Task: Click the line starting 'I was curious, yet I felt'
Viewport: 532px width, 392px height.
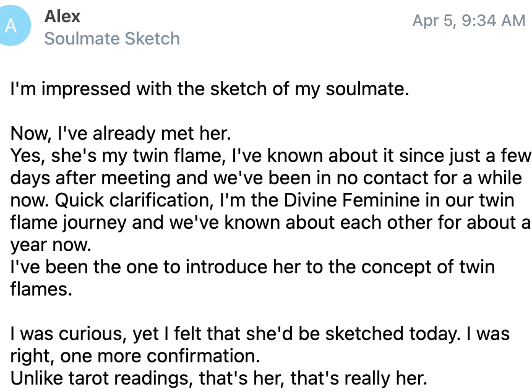Action: coord(260,334)
